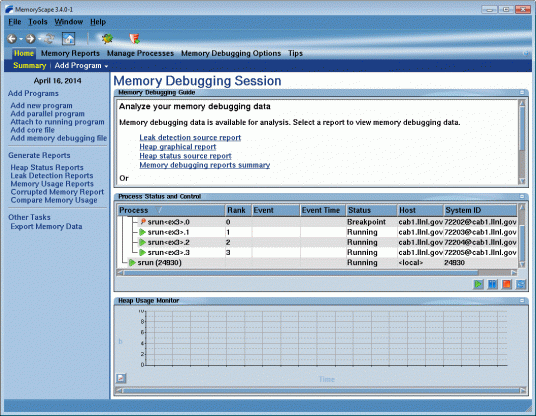Open the Help menu
Image resolution: width=536 pixels, height=416 pixels.
click(98, 22)
